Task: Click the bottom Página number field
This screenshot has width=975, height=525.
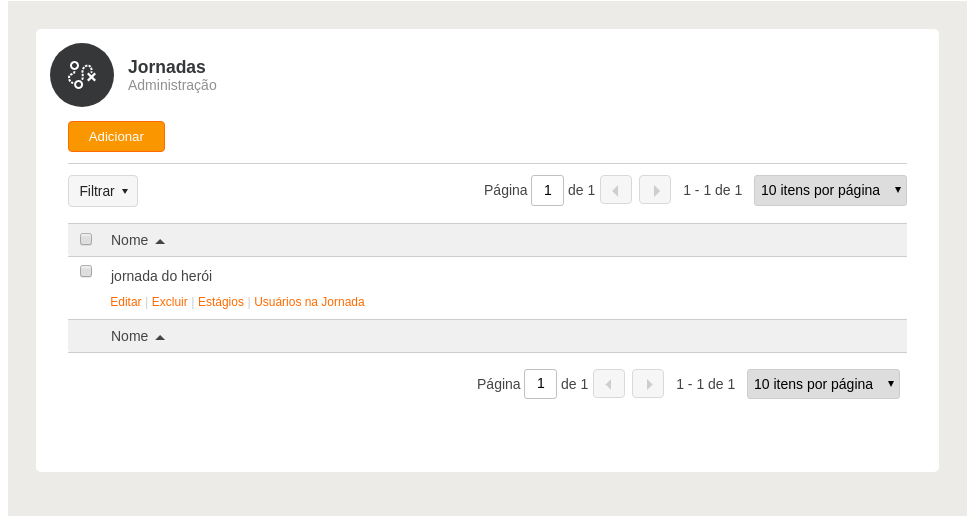Action: [540, 384]
